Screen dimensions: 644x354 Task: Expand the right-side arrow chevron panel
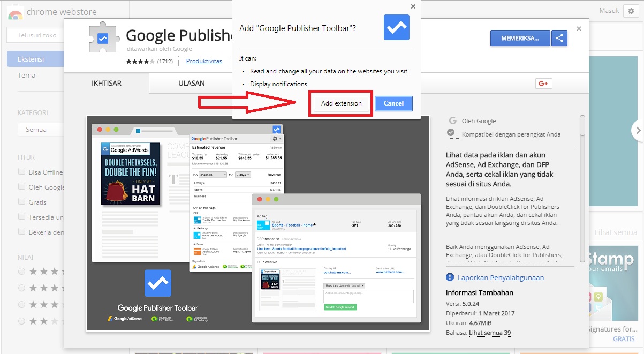(638, 130)
